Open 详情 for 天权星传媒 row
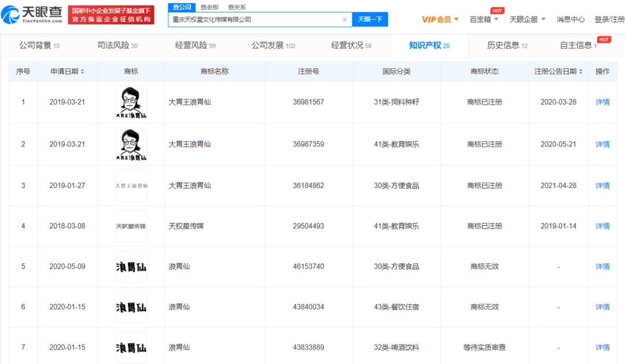 [602, 226]
